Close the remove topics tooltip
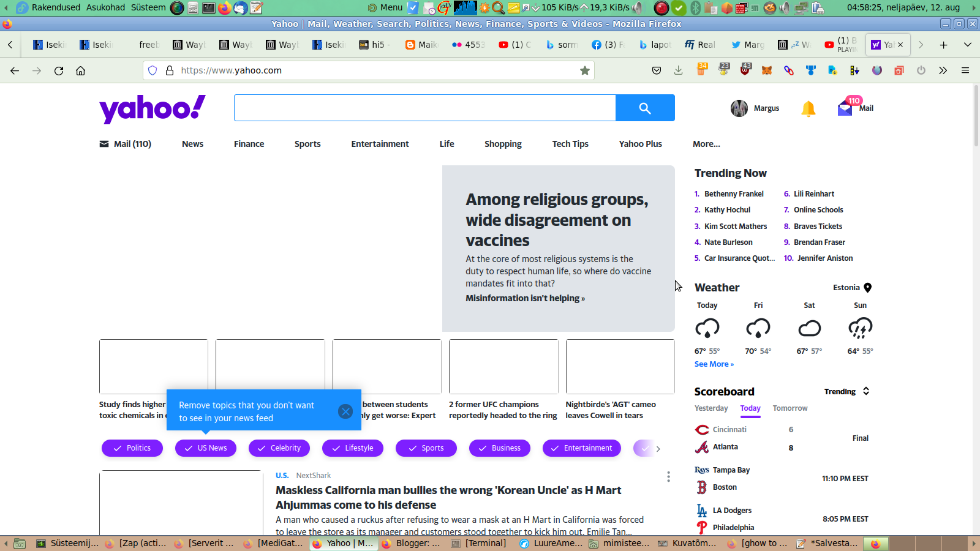980x551 pixels. 345,411
